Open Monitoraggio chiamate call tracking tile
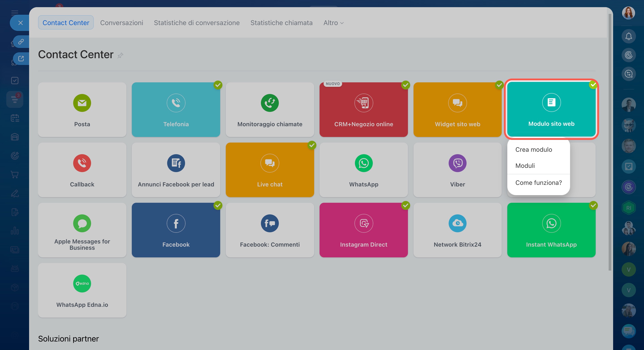 (269, 109)
